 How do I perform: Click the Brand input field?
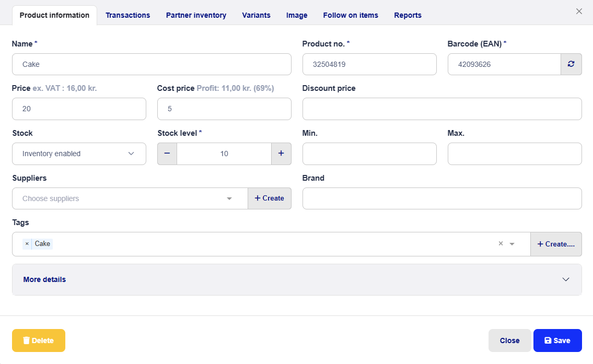pos(442,198)
